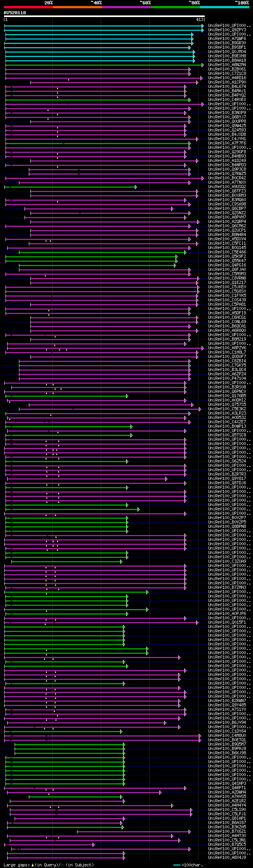This screenshot has width=253, height=868.
Task: Select label UniRef100_Q4SHP3
Action: [227, 783]
